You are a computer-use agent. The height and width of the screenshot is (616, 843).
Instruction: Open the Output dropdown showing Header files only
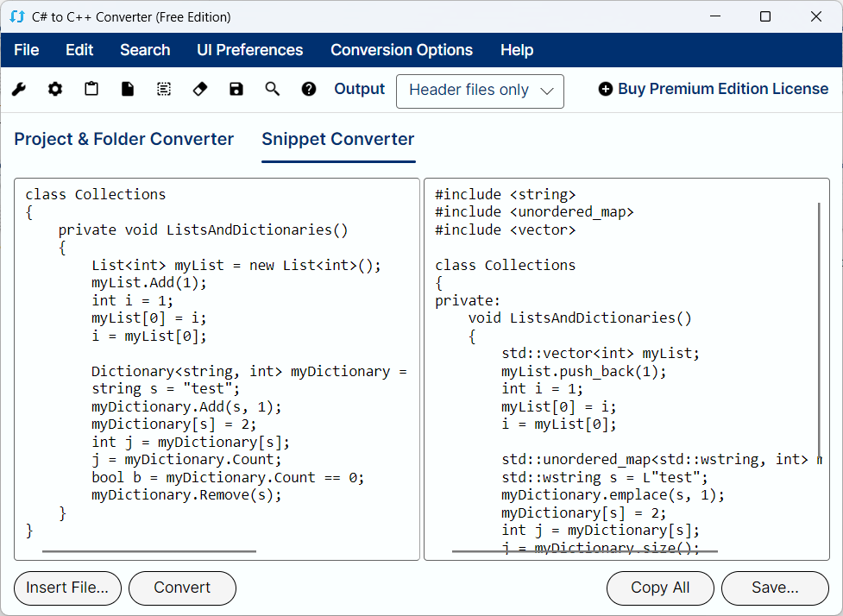480,91
